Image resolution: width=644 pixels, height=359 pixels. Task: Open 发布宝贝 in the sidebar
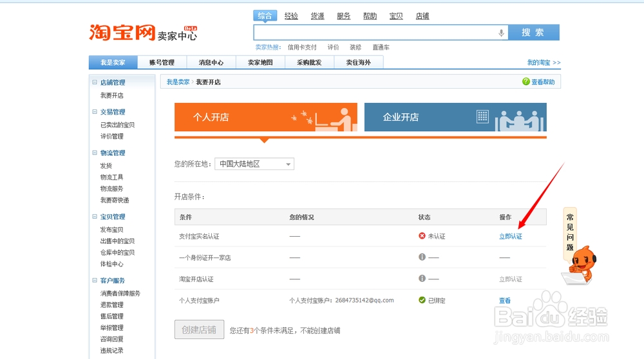click(111, 229)
